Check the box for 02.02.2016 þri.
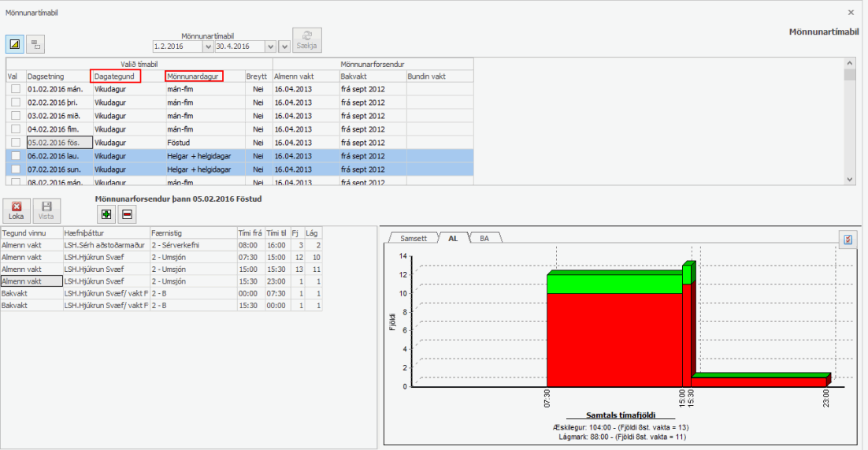This screenshot has height=450, width=868. [x=16, y=102]
